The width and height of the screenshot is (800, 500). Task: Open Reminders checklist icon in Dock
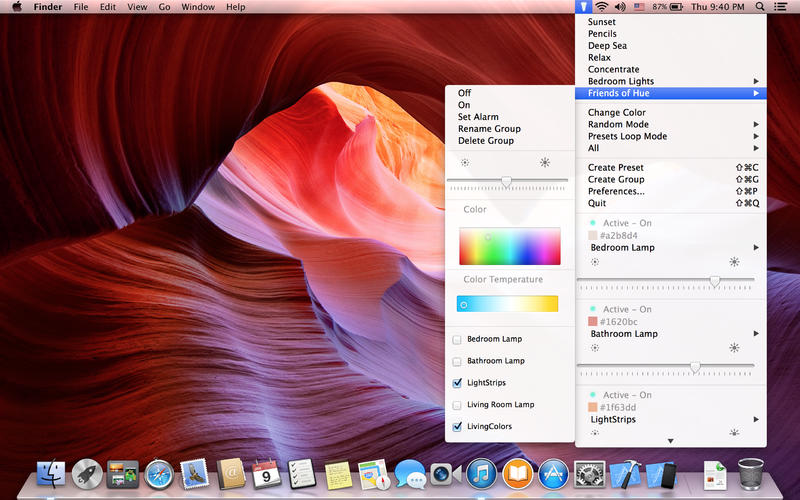[302, 474]
